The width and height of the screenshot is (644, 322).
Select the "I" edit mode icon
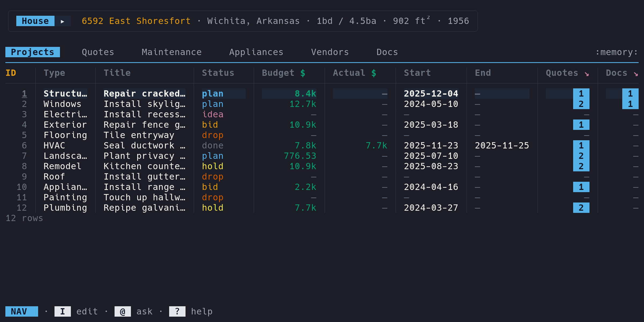click(x=62, y=311)
